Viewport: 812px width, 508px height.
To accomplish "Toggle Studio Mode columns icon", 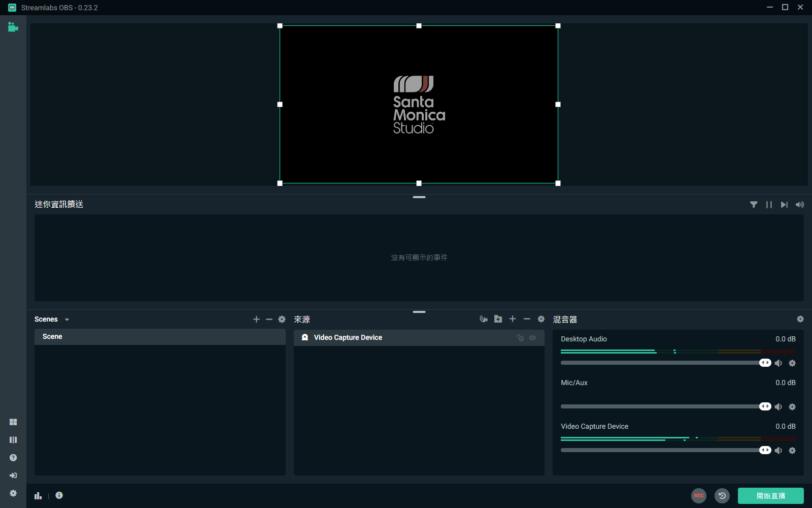I will (x=13, y=440).
